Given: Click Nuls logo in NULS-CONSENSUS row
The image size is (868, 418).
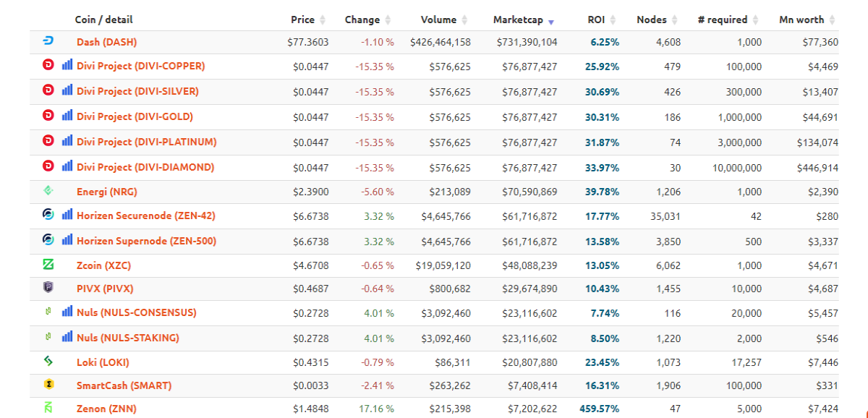Looking at the screenshot, I should (48, 312).
